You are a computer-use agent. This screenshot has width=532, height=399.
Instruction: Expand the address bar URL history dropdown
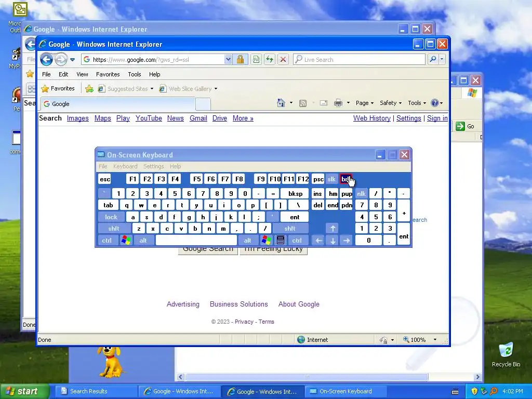pos(229,60)
